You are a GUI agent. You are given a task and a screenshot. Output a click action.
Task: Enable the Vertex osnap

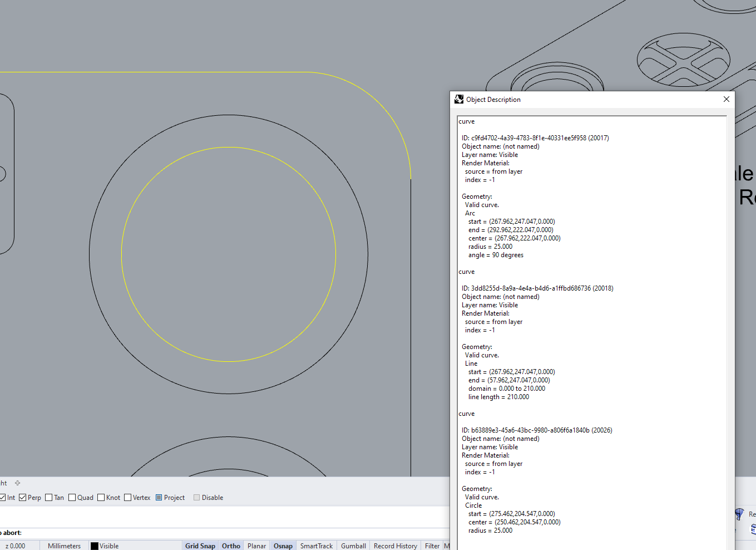point(128,497)
